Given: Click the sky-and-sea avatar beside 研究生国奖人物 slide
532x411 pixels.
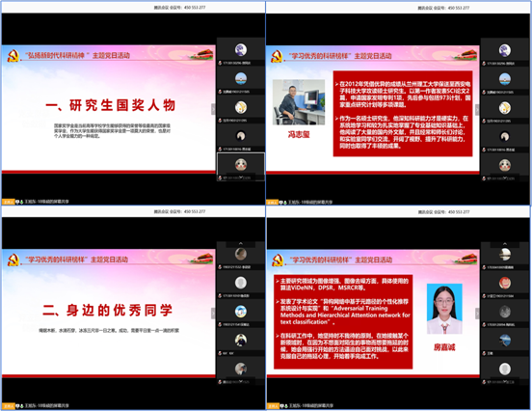Looking at the screenshot, I should pyautogui.click(x=241, y=78).
